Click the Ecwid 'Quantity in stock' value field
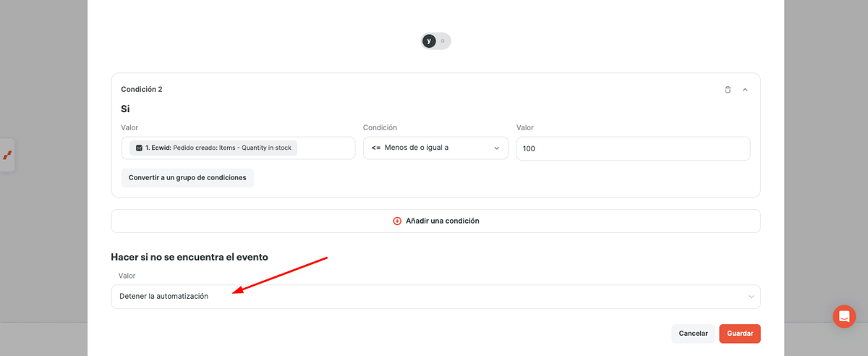The image size is (868, 356). click(x=238, y=148)
